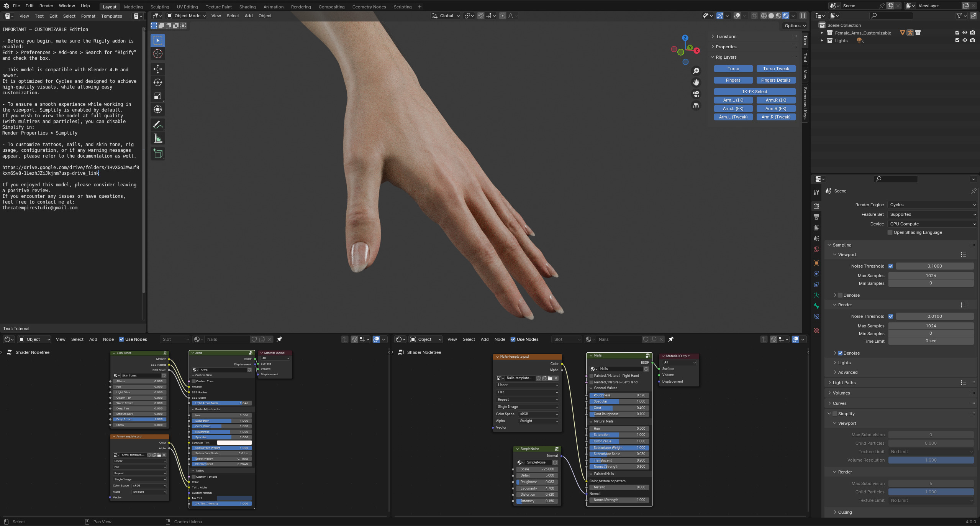The image size is (980, 526).
Task: Toggle Render Noise Threshold checkbox
Action: (x=891, y=316)
